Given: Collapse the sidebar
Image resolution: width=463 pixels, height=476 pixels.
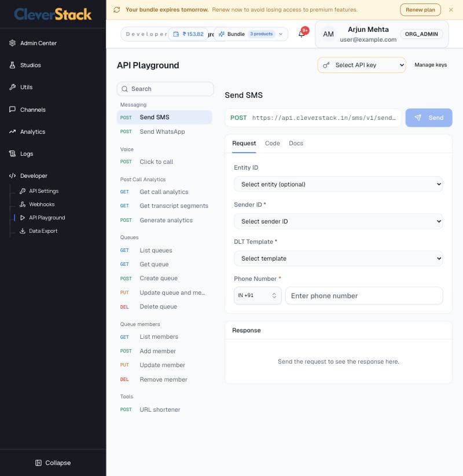Looking at the screenshot, I should point(53,463).
